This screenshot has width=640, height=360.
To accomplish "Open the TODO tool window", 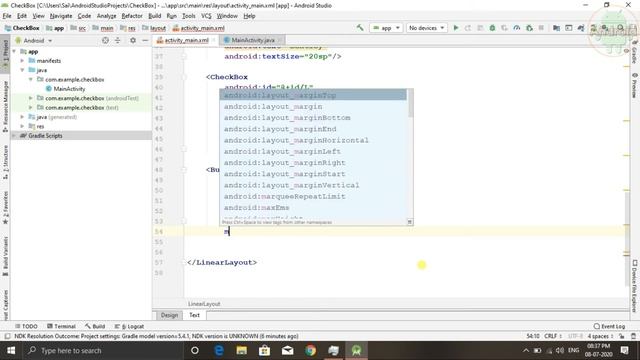I will [x=26, y=326].
